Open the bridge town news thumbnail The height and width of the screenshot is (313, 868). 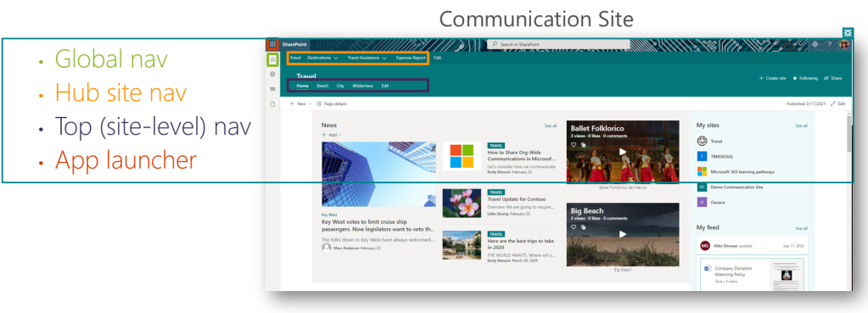click(462, 245)
